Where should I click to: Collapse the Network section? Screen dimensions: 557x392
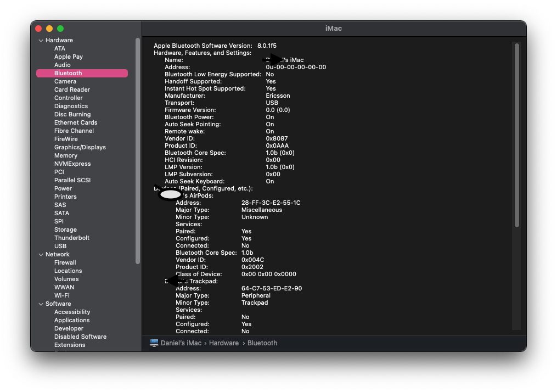(41, 254)
